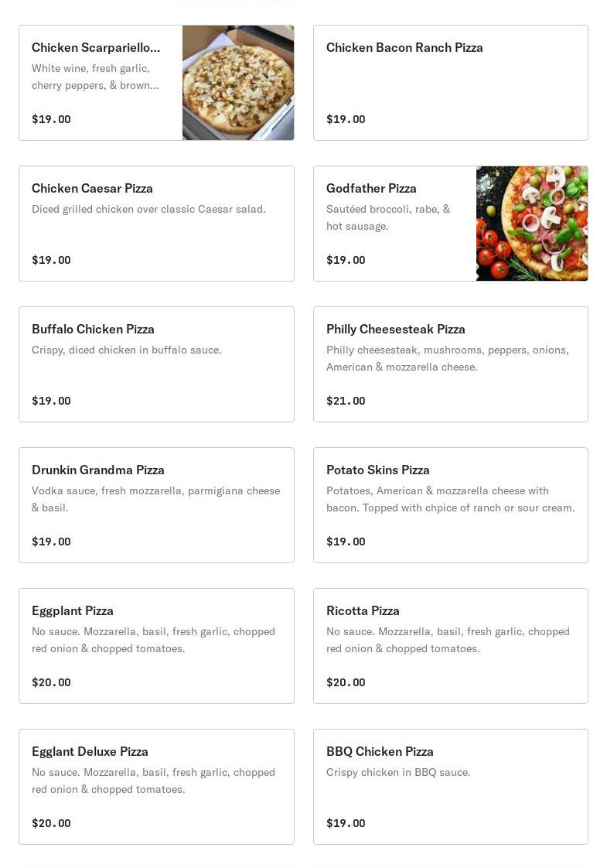Select the Philly Cheesesteak Pizza item

(x=450, y=364)
